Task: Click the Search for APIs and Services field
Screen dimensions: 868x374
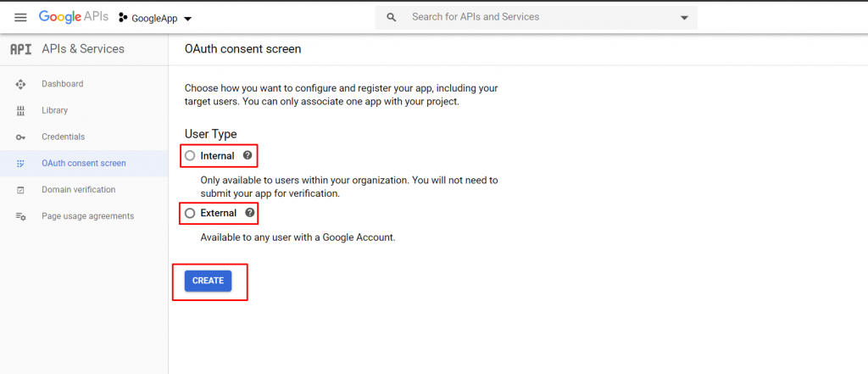Action: tap(536, 17)
